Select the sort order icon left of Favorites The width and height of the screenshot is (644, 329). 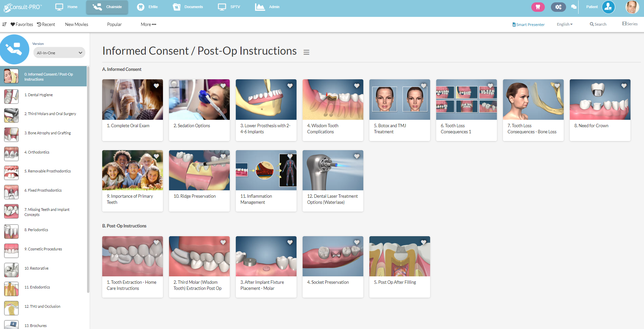(4, 24)
